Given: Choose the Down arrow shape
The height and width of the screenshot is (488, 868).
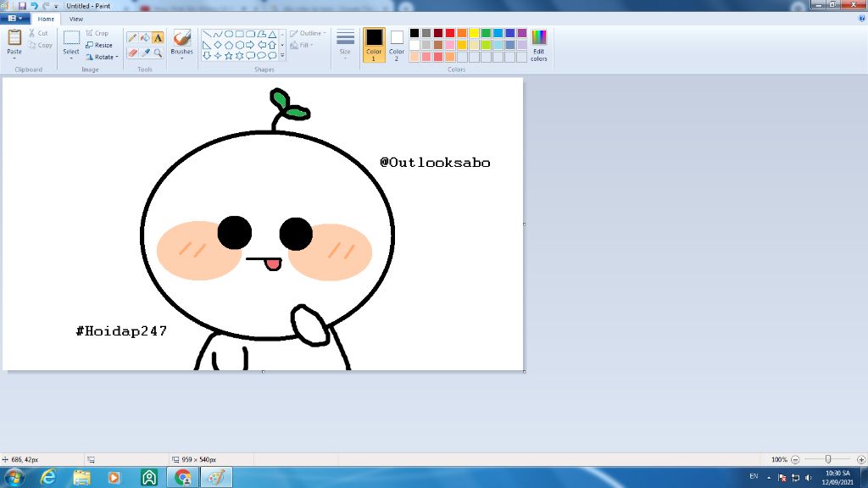Looking at the screenshot, I should coord(207,55).
